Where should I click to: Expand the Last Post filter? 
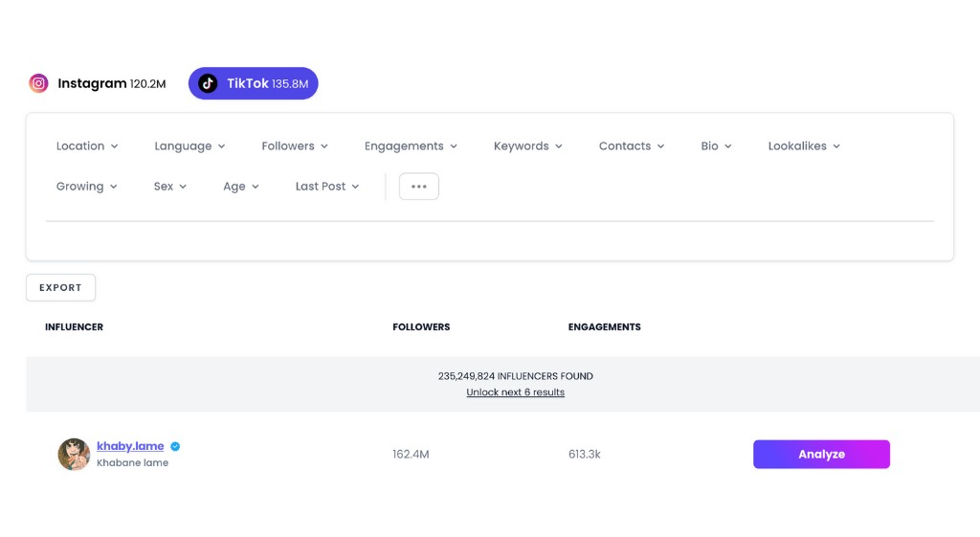pos(327,187)
